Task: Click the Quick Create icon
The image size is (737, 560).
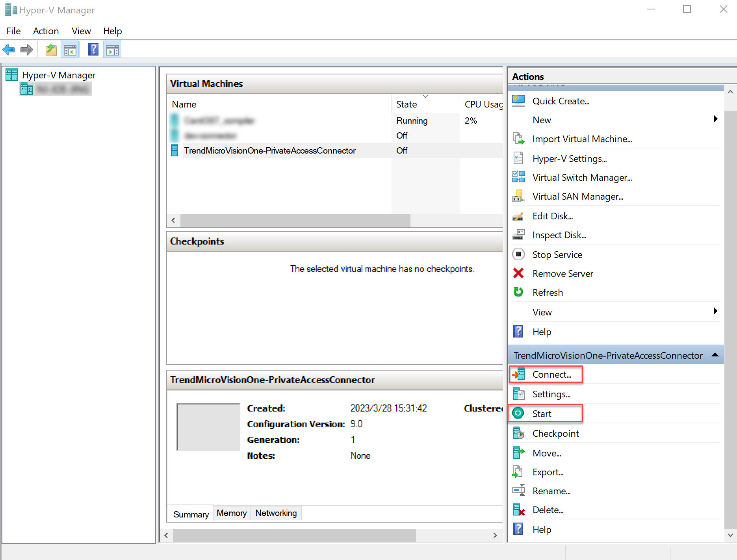Action: (518, 101)
